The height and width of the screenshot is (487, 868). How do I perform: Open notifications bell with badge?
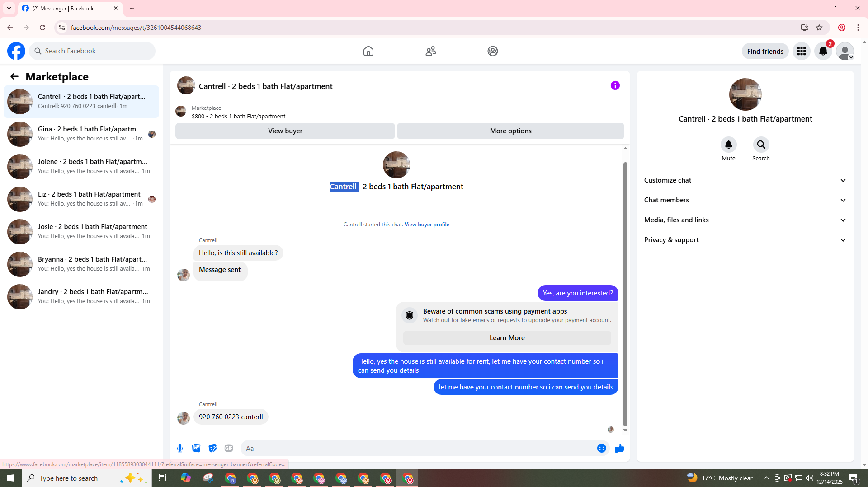coord(823,51)
